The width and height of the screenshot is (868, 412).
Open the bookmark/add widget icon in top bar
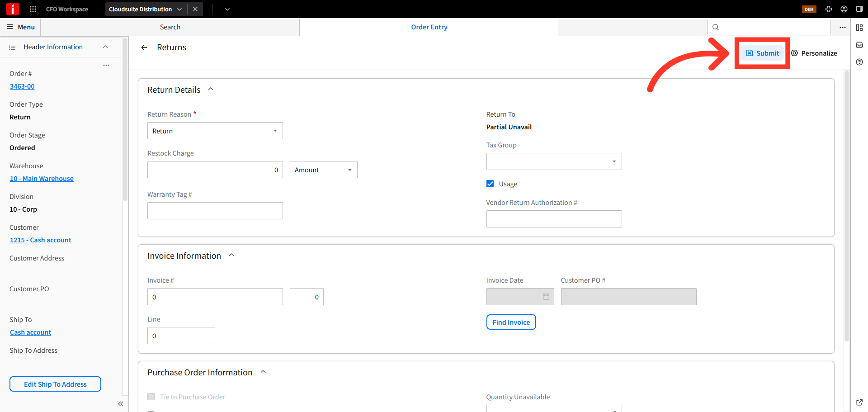[x=829, y=9]
